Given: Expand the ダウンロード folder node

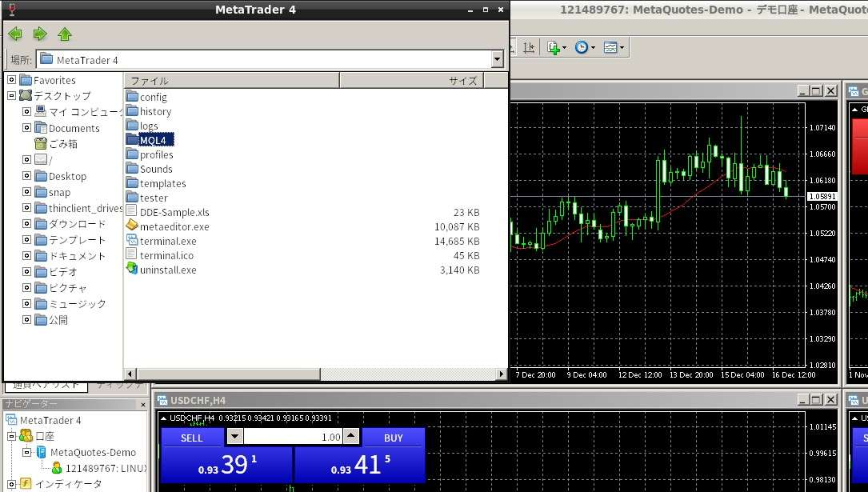Looking at the screenshot, I should [26, 223].
